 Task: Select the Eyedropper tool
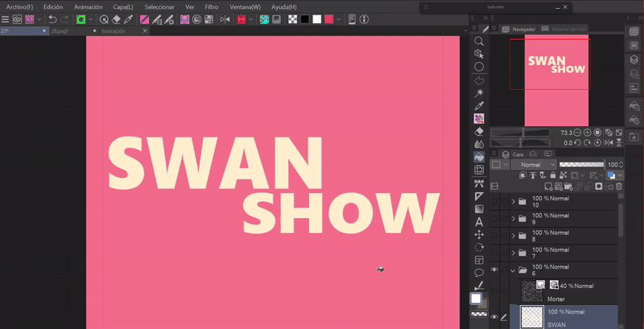(479, 105)
